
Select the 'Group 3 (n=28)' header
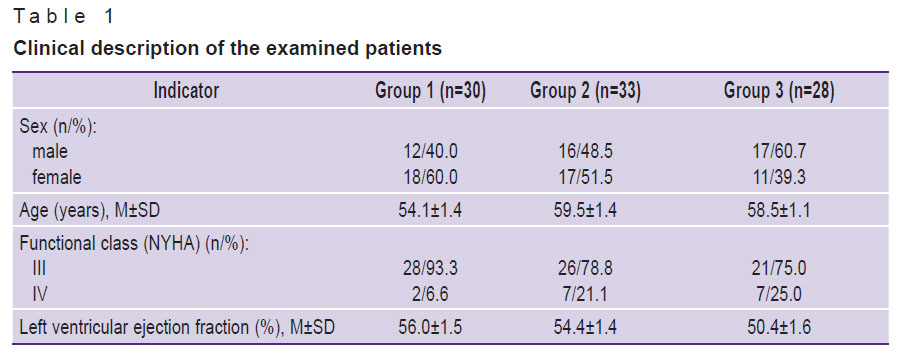778,91
